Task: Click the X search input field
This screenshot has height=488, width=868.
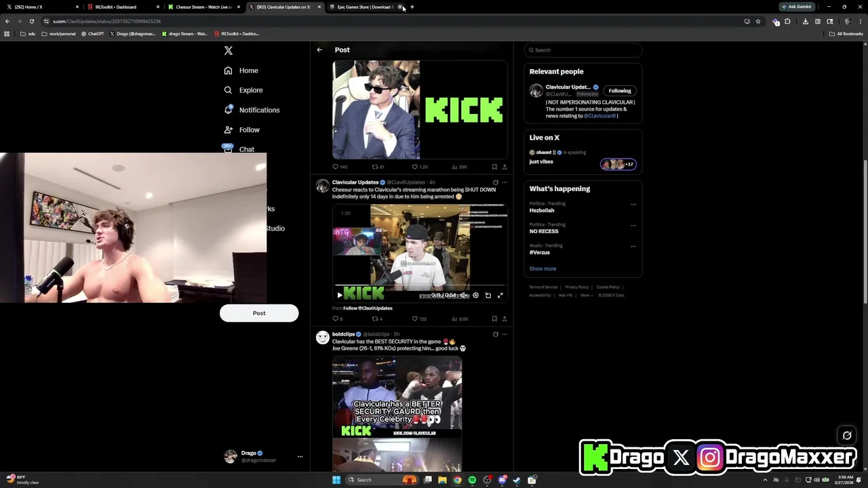Action: point(583,50)
